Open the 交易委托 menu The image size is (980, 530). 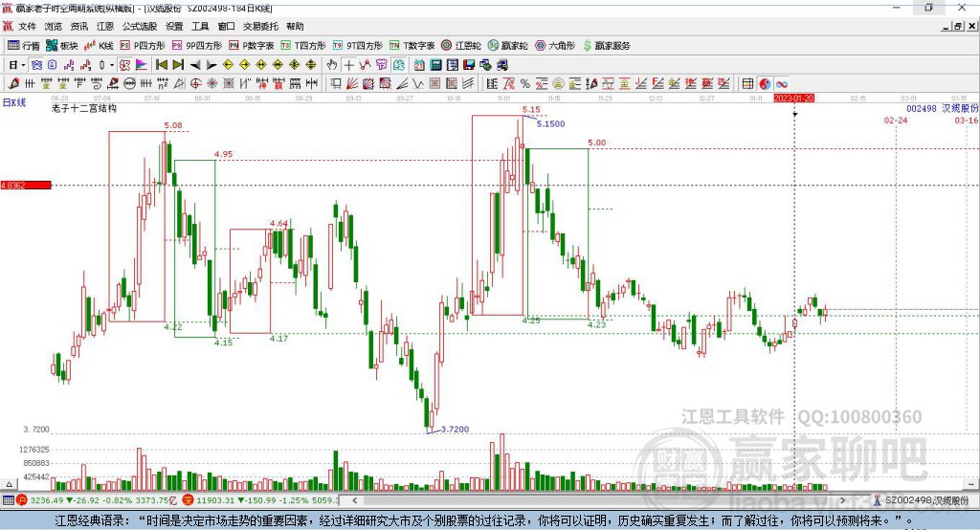click(259, 26)
